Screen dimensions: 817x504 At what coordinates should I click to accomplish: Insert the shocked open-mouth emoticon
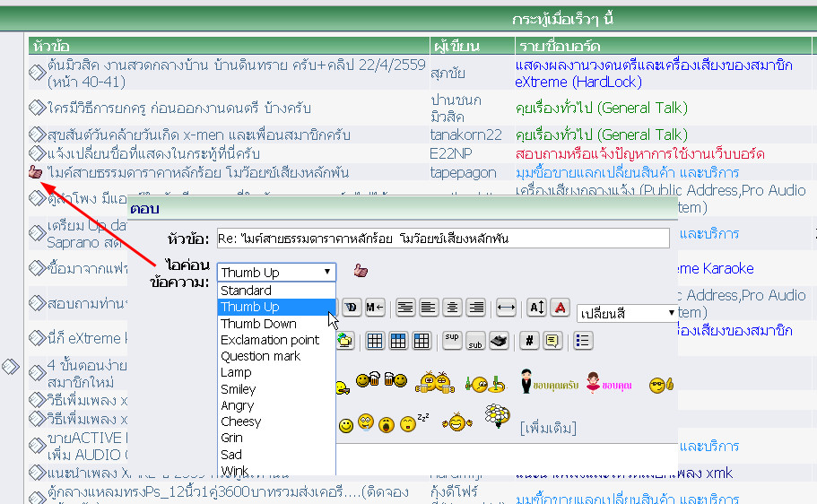tap(387, 425)
